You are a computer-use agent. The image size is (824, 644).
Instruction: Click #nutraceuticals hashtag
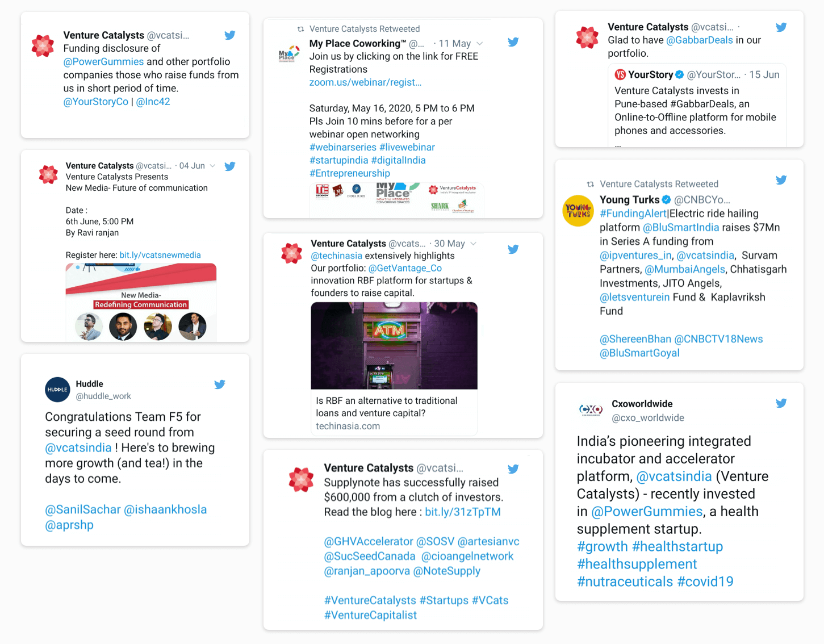click(x=625, y=582)
